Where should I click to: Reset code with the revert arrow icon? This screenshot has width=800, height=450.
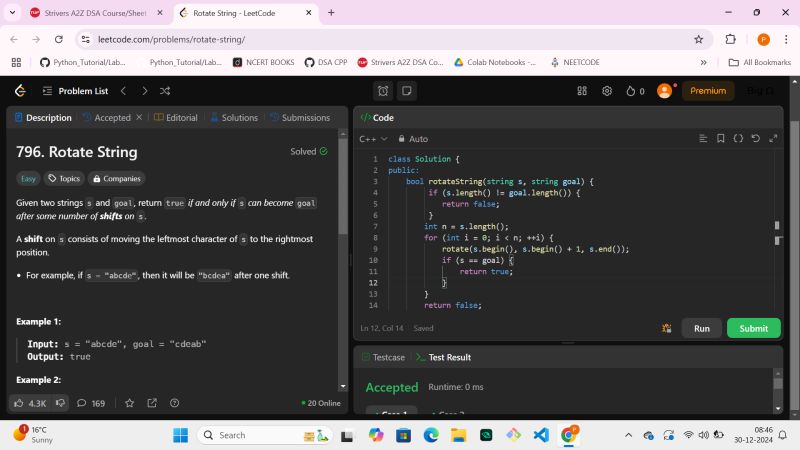click(x=755, y=139)
